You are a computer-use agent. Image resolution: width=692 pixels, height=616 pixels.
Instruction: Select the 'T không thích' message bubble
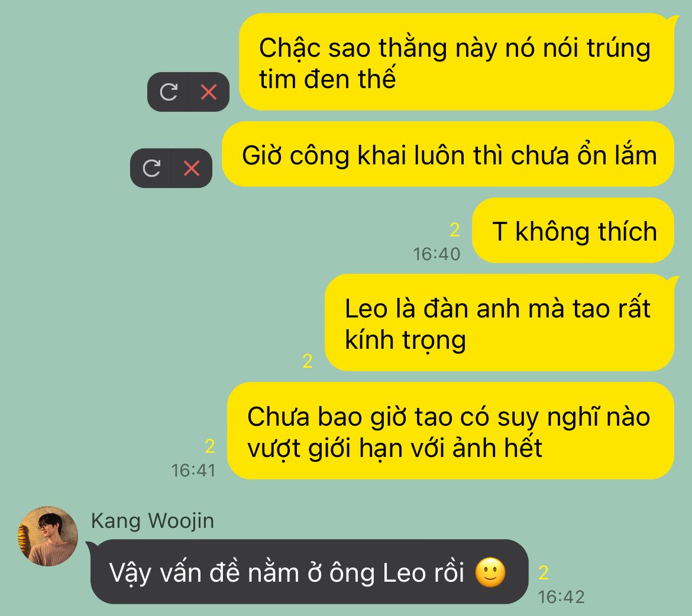coord(573,231)
